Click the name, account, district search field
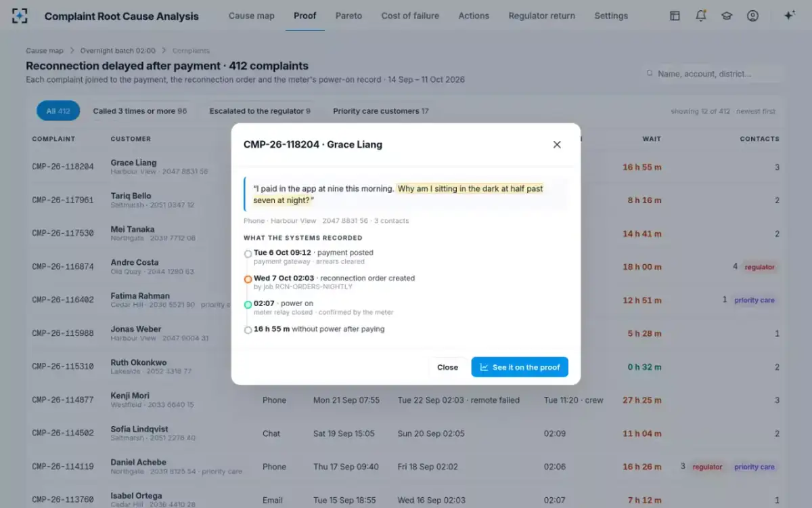This screenshot has width=812, height=508. pyautogui.click(x=710, y=73)
